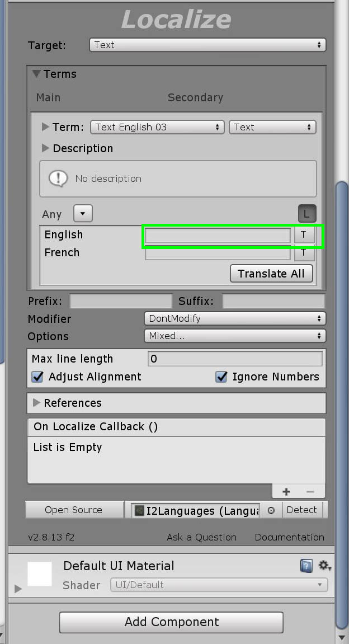Switch to the Secondary term tab
The width and height of the screenshot is (349, 644).
click(195, 98)
